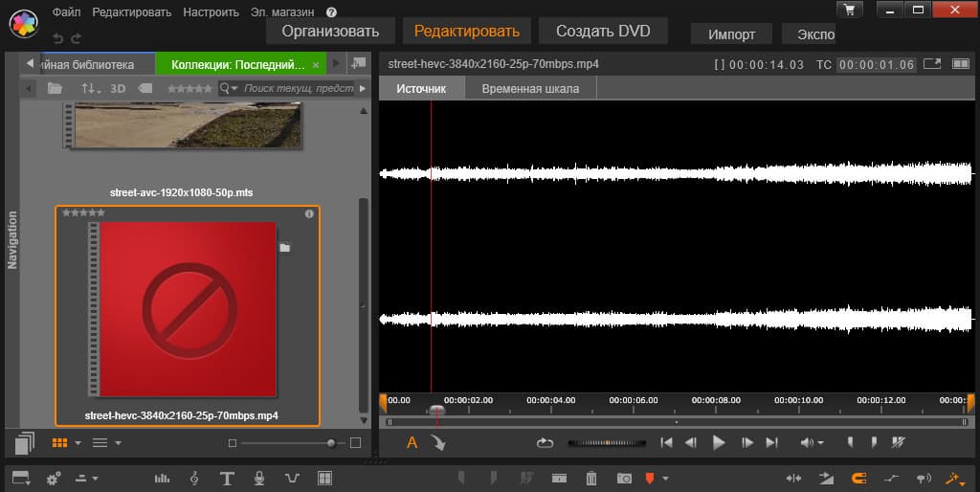Click the Создать DVD button
Viewport: 980px width, 492px height.
point(602,31)
